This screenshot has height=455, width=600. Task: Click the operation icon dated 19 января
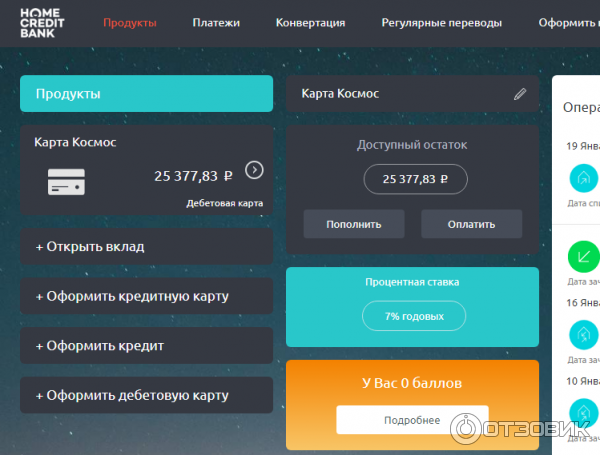580,178
